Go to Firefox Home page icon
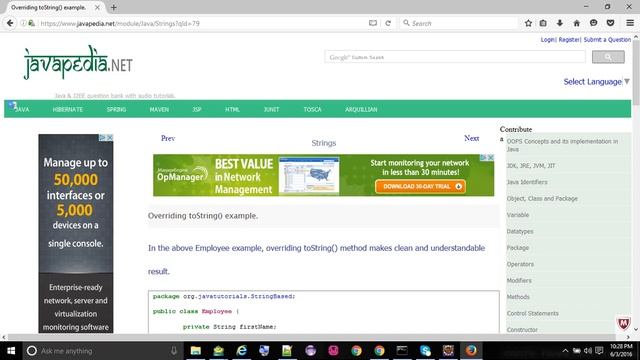The height and width of the screenshot is (360, 640). tap(576, 23)
